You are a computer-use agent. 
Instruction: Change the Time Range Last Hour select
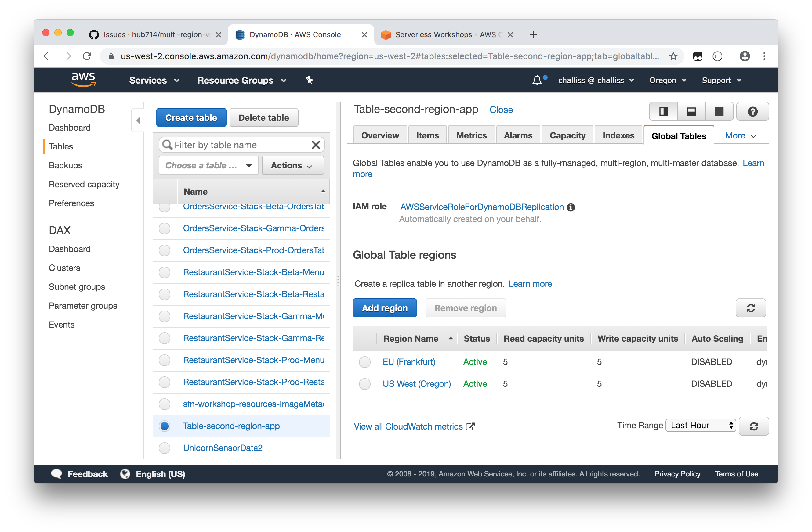point(701,425)
